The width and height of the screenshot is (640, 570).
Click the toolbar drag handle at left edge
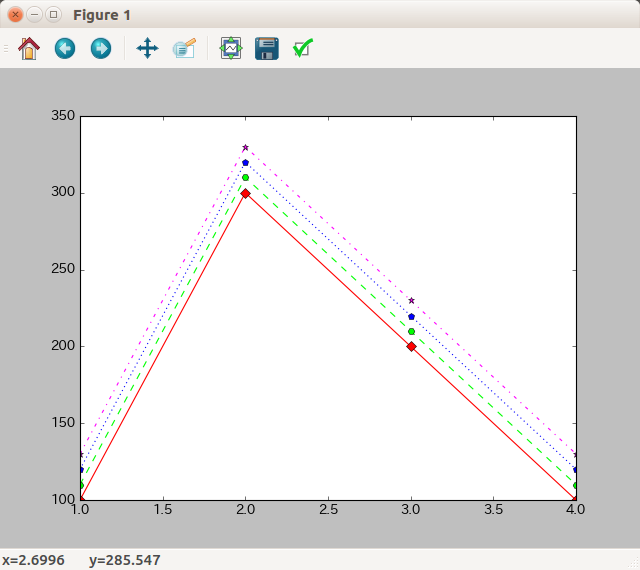5,48
